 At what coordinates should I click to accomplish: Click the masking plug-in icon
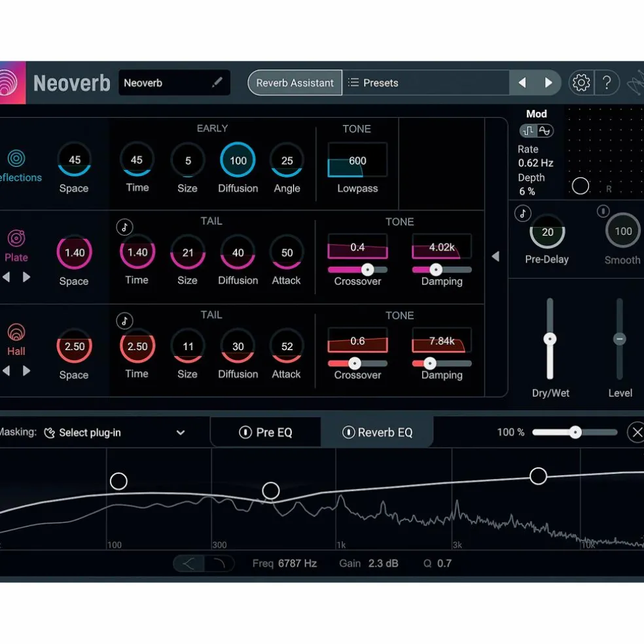pyautogui.click(x=49, y=433)
